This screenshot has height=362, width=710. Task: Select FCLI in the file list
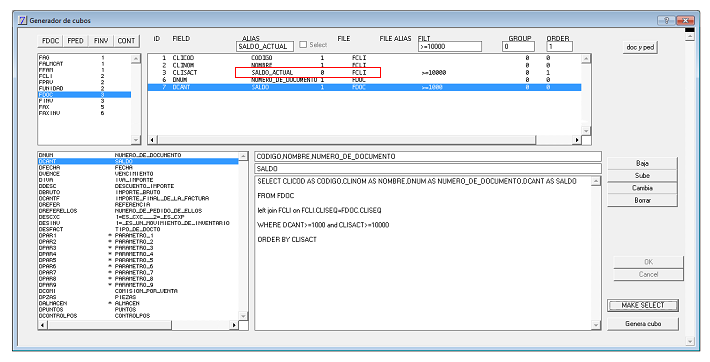click(x=84, y=76)
